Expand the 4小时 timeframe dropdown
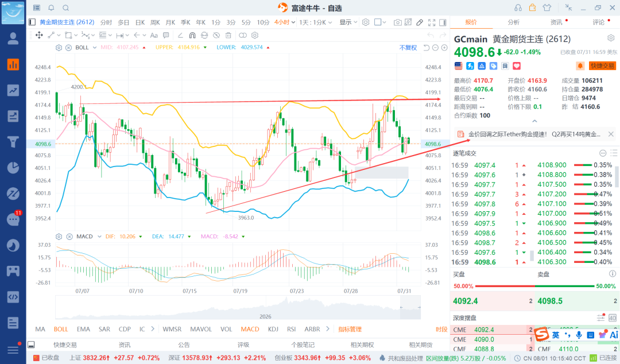The image size is (620, 364). [x=285, y=22]
